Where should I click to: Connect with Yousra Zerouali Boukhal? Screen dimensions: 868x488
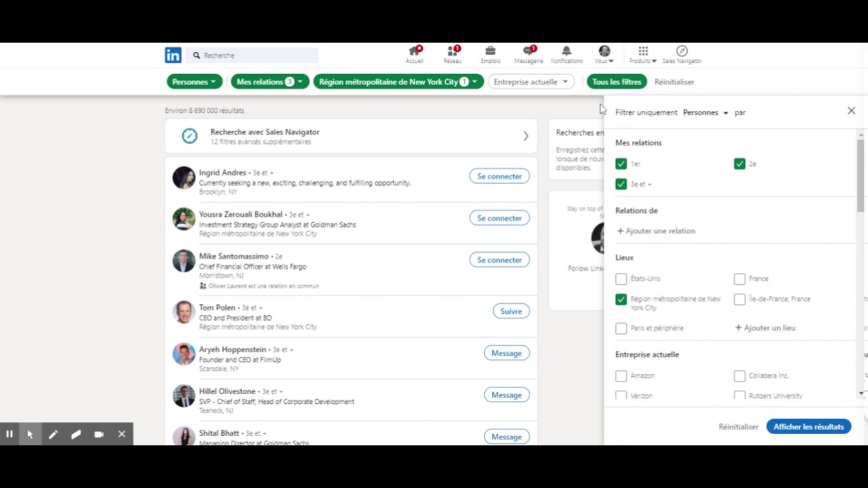(499, 218)
